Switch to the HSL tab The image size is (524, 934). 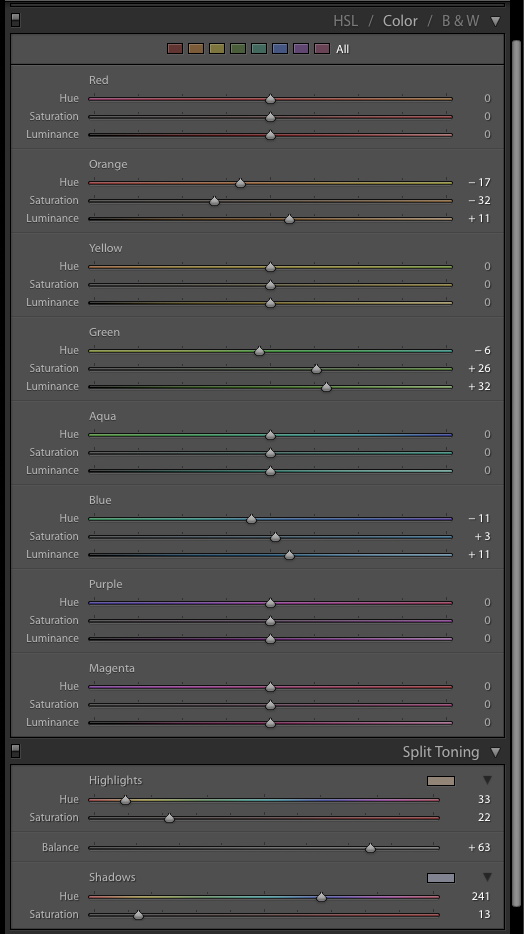tap(345, 21)
